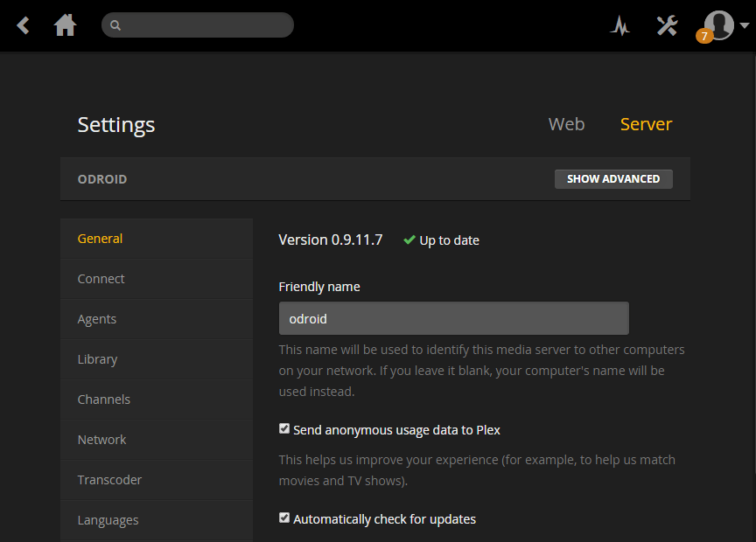756x542 pixels.
Task: Expand the user account dropdown arrow
Action: (x=744, y=25)
